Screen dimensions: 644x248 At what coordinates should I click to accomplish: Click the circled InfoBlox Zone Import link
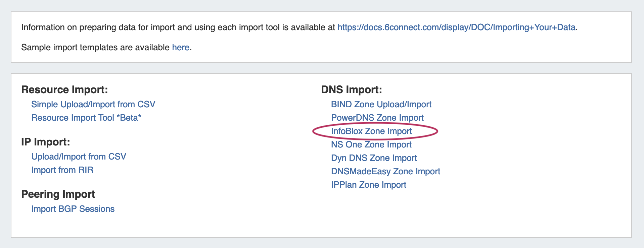(371, 131)
